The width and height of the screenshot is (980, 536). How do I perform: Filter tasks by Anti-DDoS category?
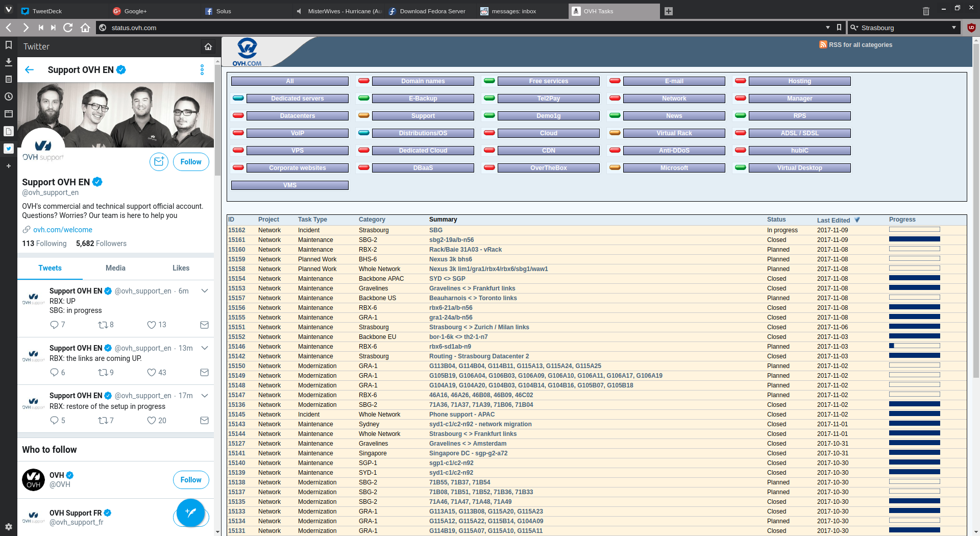pyautogui.click(x=674, y=151)
